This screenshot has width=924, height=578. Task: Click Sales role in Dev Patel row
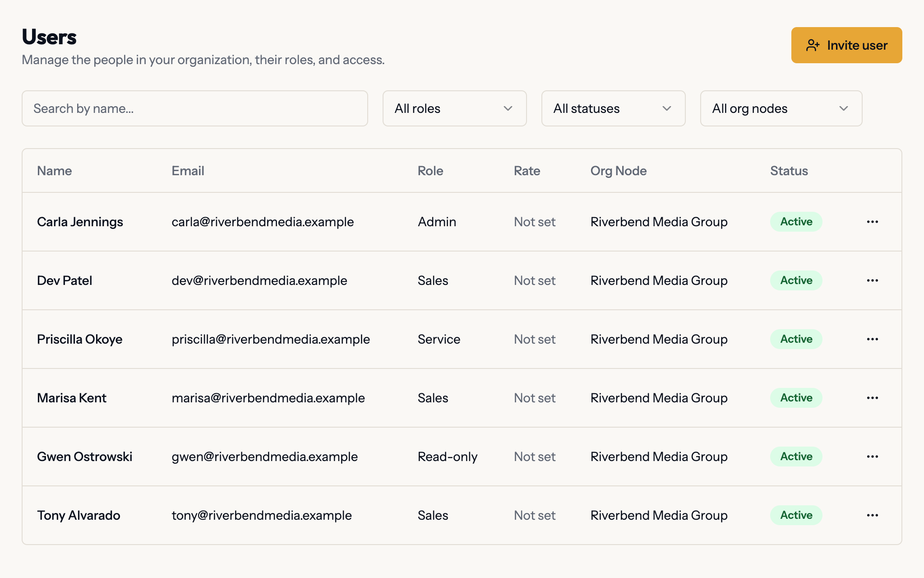tap(433, 280)
